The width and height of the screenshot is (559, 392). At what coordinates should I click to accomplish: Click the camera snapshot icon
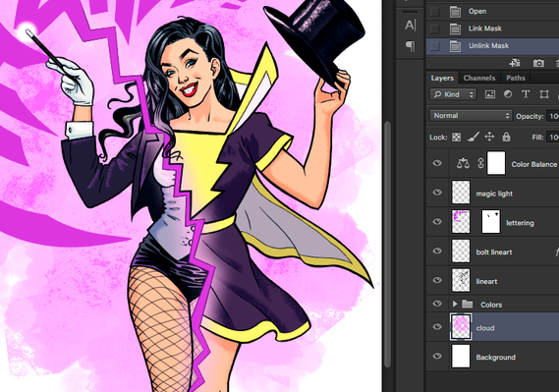[x=538, y=63]
